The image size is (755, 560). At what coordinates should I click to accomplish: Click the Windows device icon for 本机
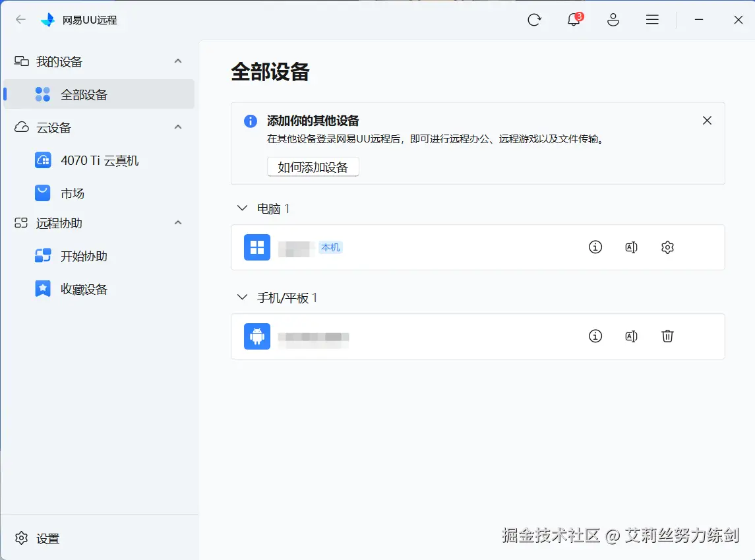click(x=257, y=247)
